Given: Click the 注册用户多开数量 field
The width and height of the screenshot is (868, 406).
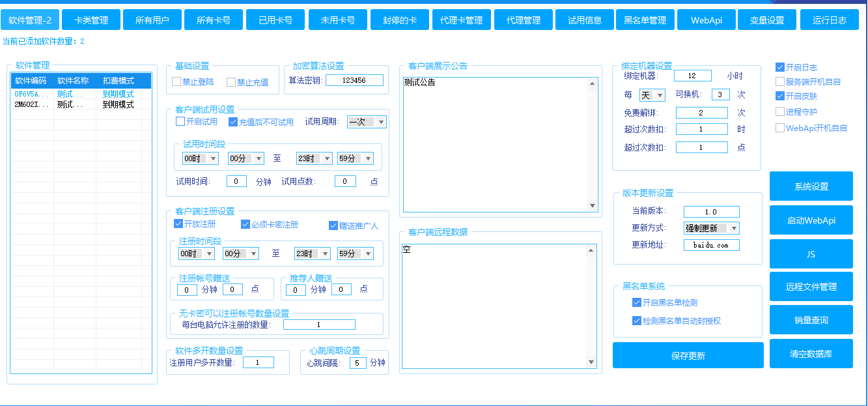Looking at the screenshot, I should pyautogui.click(x=259, y=362).
